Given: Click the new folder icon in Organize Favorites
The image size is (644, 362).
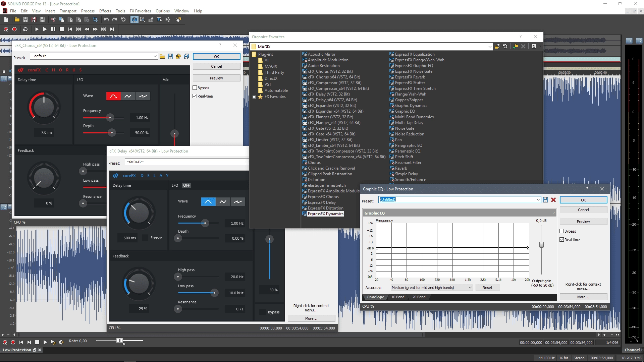Looking at the screenshot, I should (516, 47).
